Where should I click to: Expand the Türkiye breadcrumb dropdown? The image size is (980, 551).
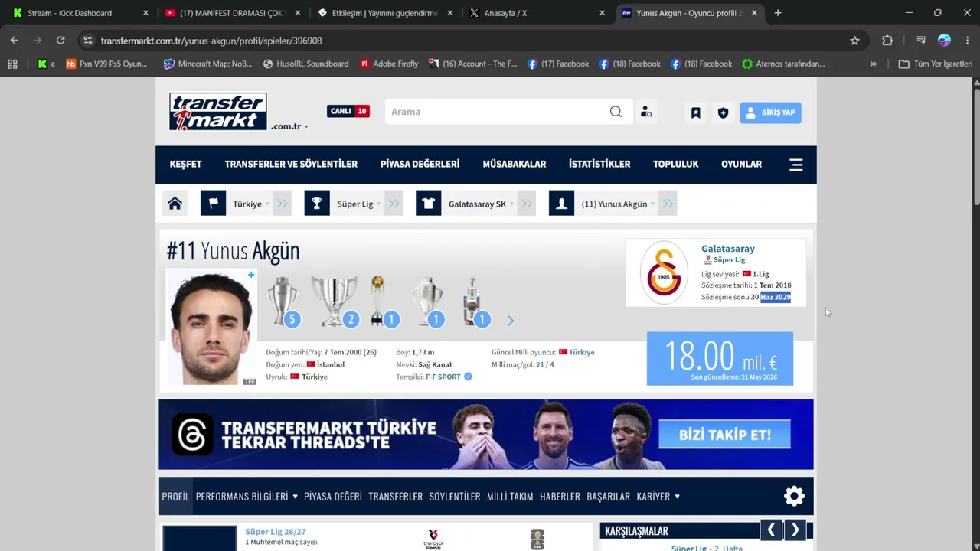tap(267, 204)
